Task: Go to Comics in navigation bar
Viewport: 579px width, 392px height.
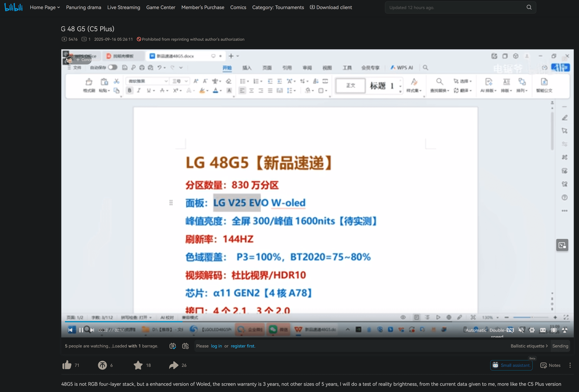Action: (x=238, y=7)
